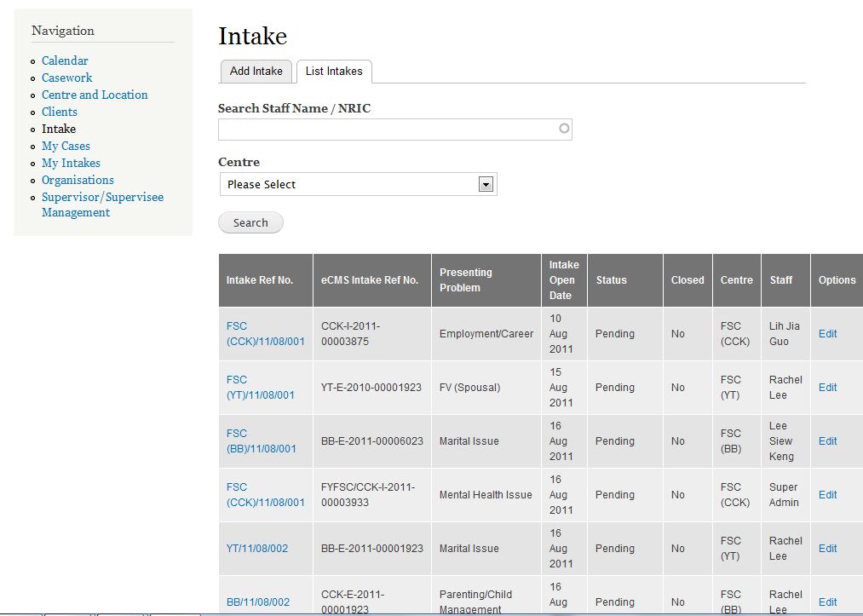This screenshot has height=616, width=863.
Task: Select the cell FYFSC/CCK-I-2011-00003933
Action: 372,495
